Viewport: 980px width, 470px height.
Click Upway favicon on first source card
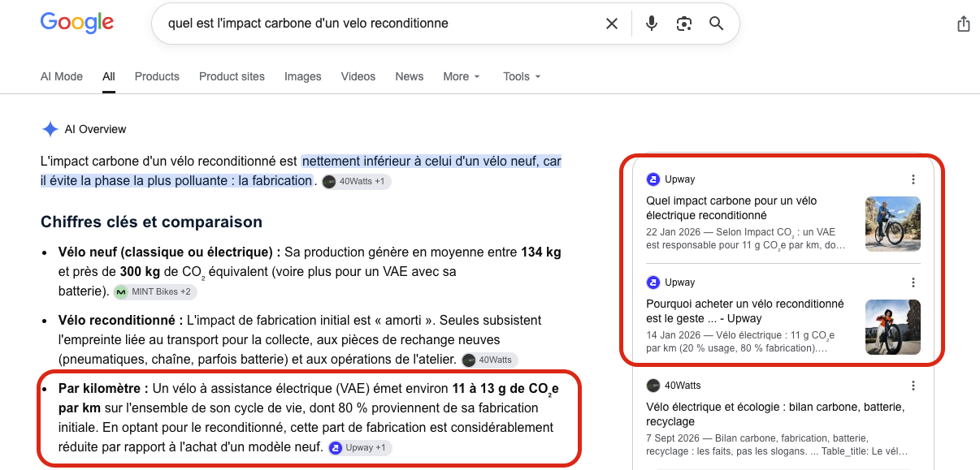pyautogui.click(x=653, y=179)
